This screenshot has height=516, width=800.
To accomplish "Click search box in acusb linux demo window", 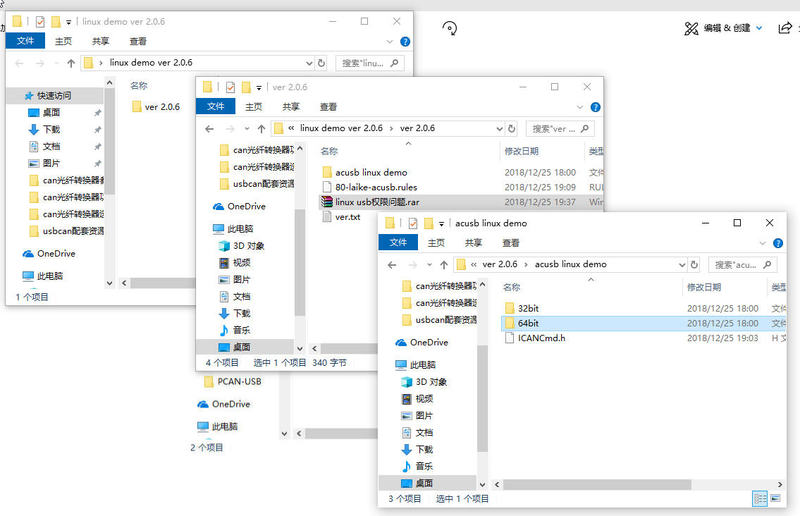I will (x=743, y=265).
